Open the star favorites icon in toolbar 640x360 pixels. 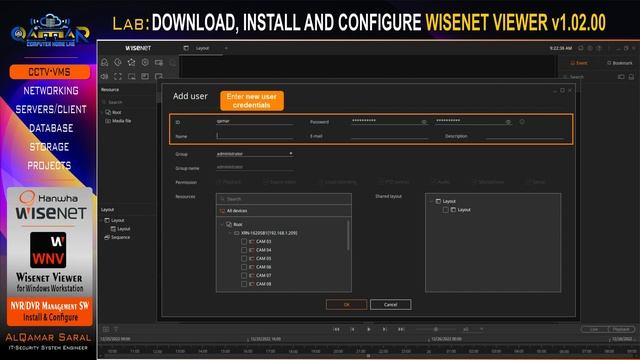click(x=131, y=62)
